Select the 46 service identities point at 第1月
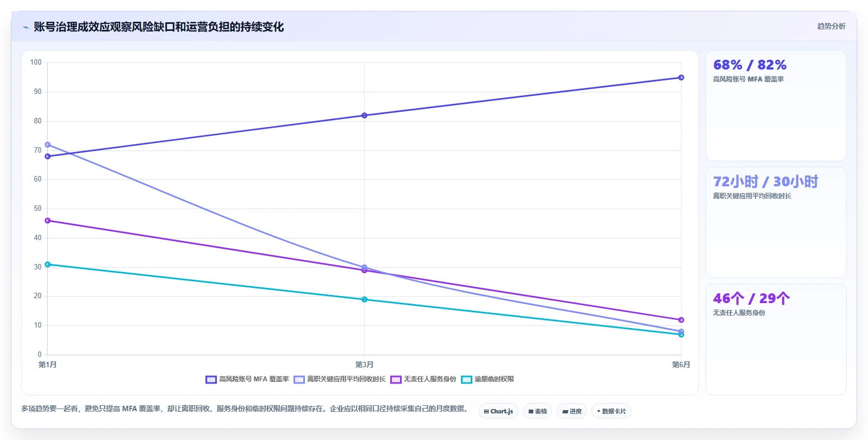 [48, 221]
